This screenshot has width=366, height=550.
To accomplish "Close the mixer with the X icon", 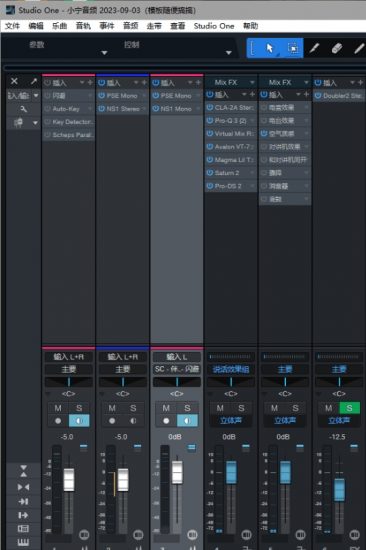I will [x=14, y=81].
